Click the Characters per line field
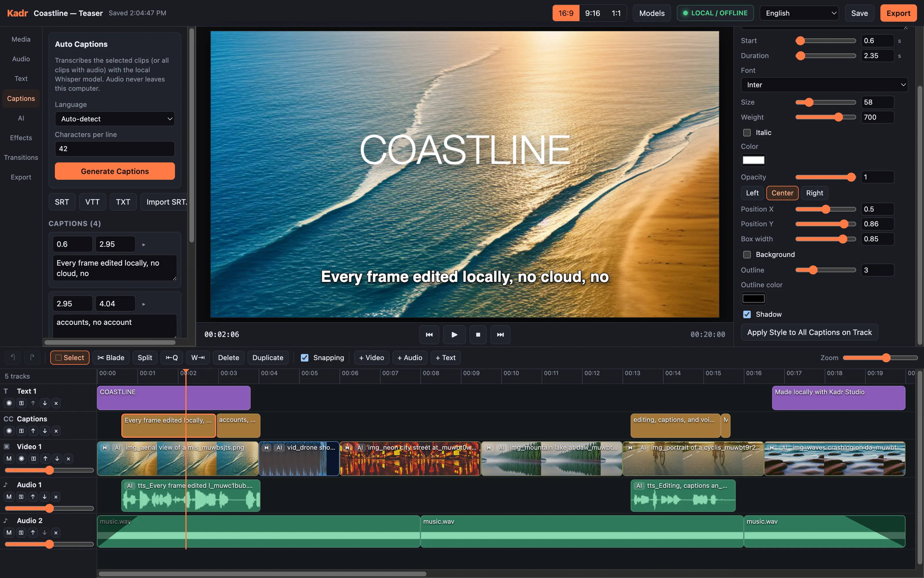The height and width of the screenshot is (578, 924). [x=115, y=149]
